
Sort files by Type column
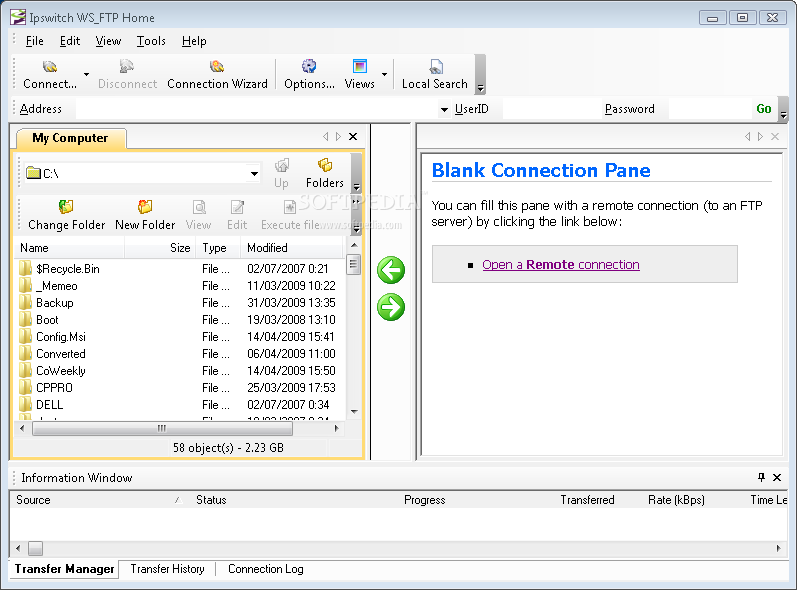click(219, 248)
